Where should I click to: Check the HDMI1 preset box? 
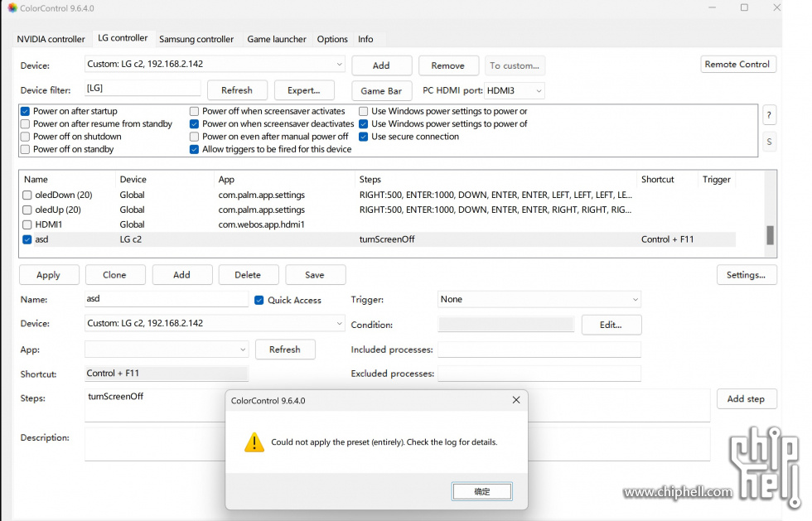point(27,224)
